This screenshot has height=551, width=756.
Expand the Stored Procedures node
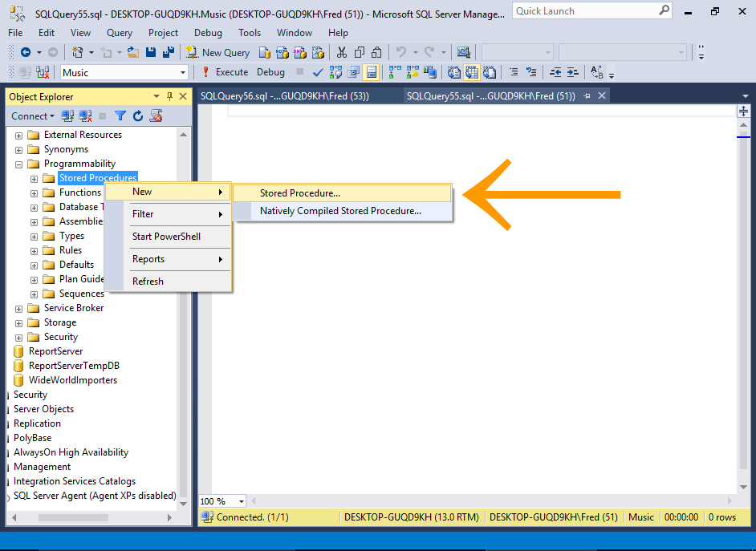tap(35, 179)
